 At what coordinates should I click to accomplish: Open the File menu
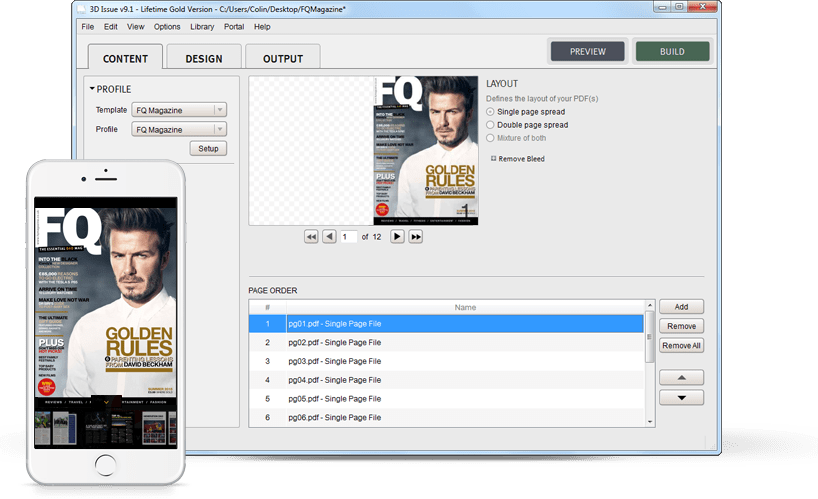[88, 27]
